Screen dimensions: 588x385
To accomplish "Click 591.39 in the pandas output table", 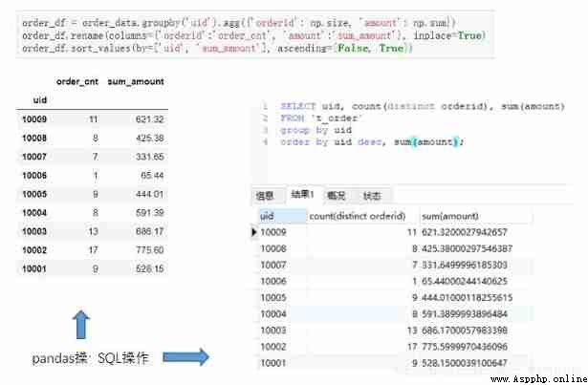I will pyautogui.click(x=149, y=212).
